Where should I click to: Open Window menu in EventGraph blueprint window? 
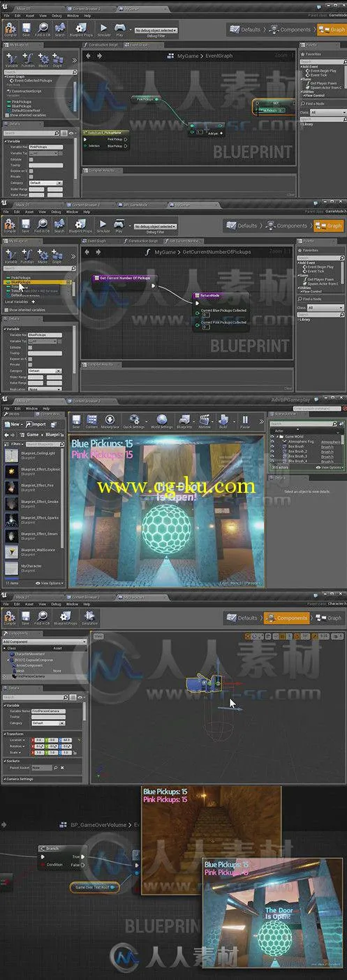click(73, 15)
